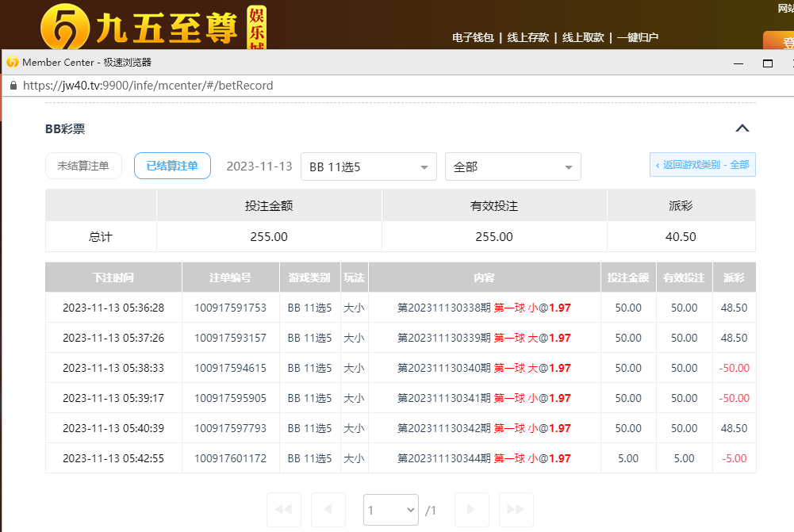Click 返回游戏类别 - 全部 button
The image size is (794, 532).
point(702,164)
